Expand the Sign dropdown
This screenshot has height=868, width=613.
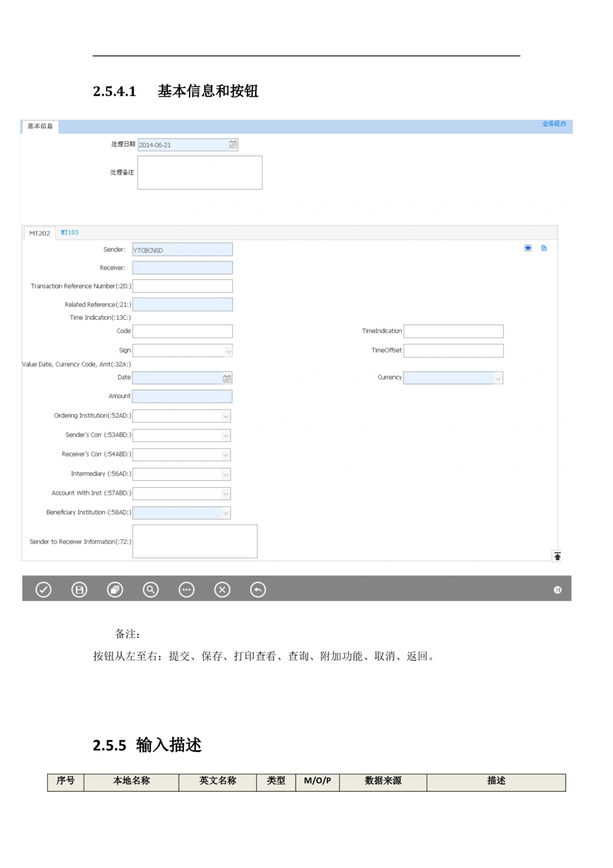(x=228, y=351)
